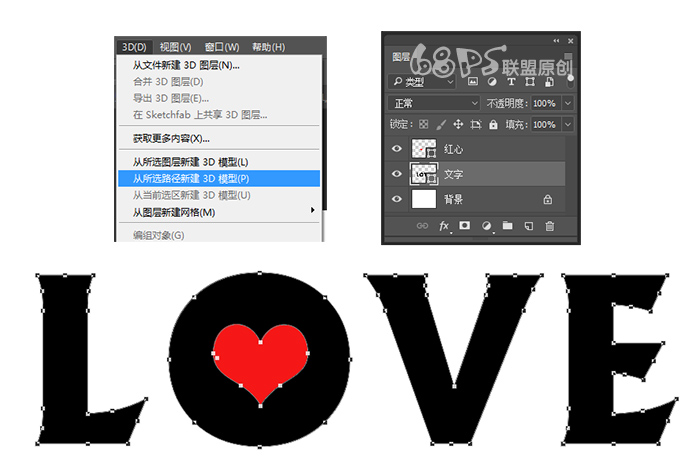Open the 3D(D) menu
Image resolution: width=696 pixels, height=464 pixels.
(134, 47)
